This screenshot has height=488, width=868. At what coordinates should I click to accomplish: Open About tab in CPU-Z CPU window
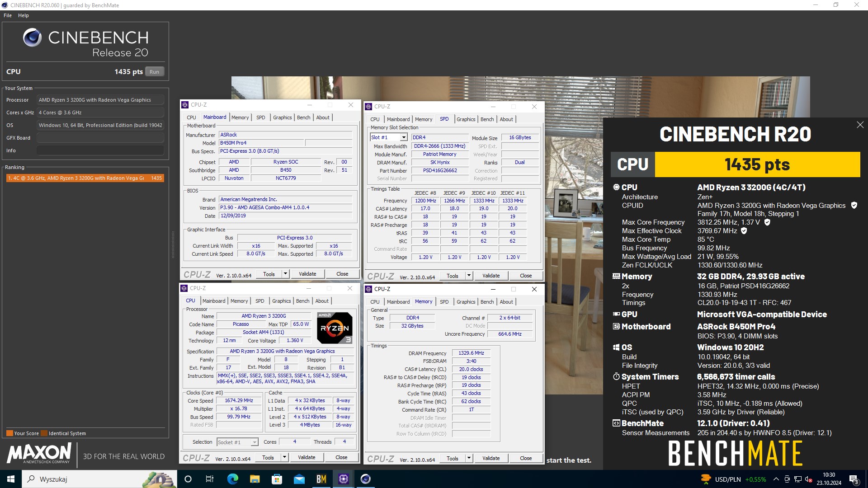(x=322, y=301)
